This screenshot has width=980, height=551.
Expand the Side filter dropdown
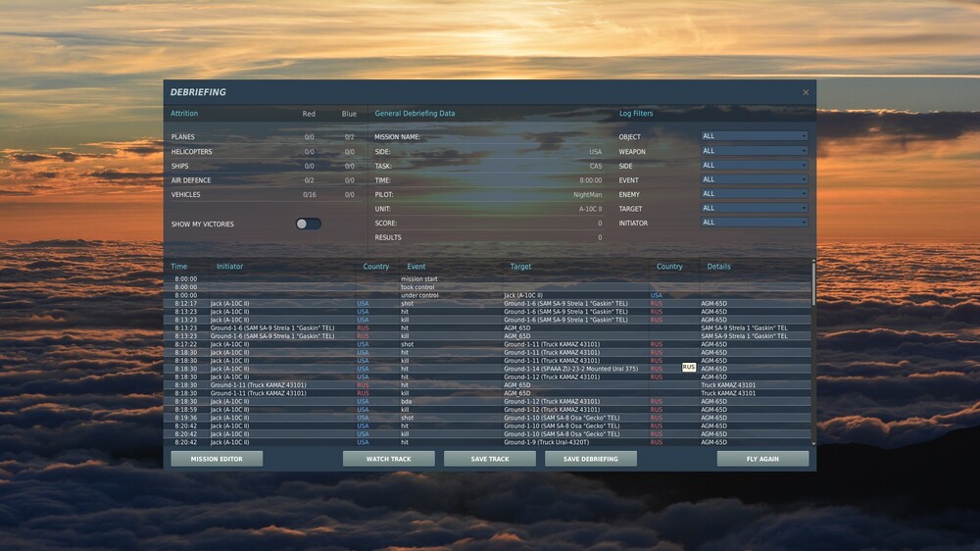click(754, 165)
